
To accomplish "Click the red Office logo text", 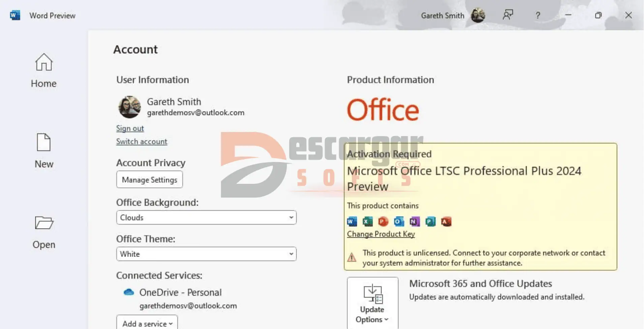I will point(383,110).
